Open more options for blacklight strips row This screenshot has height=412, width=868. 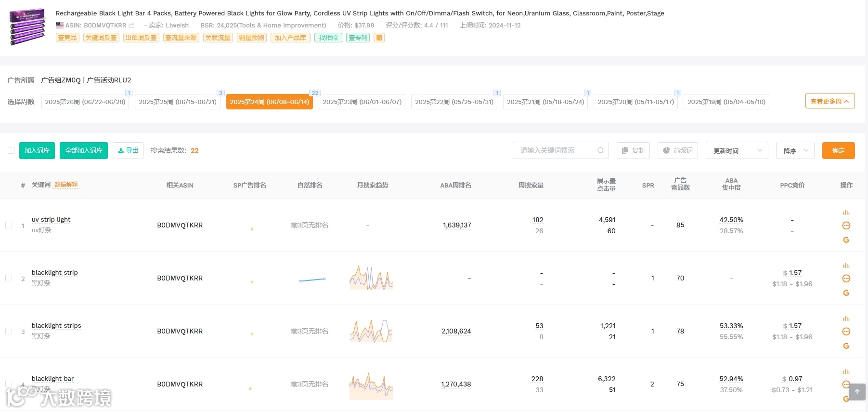pyautogui.click(x=846, y=332)
